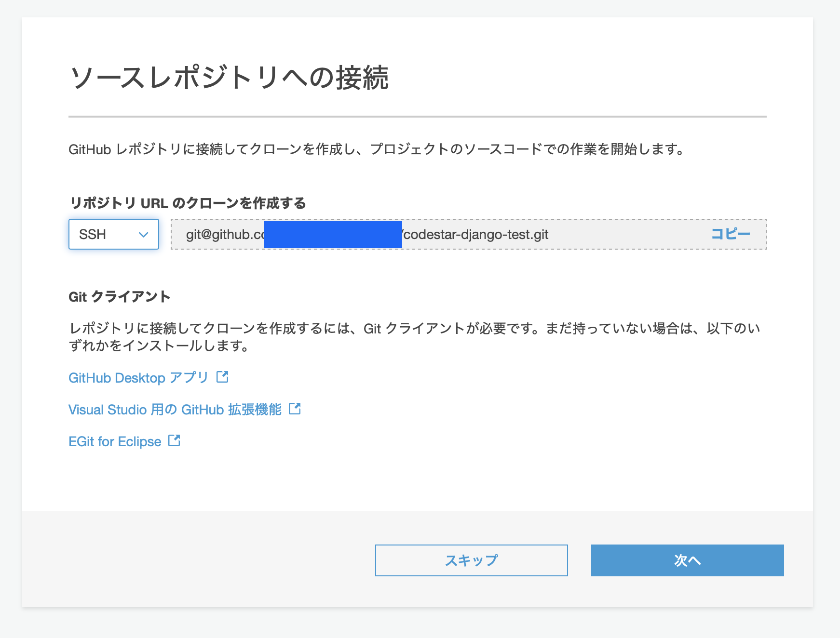Click the スキップ button
The width and height of the screenshot is (840, 638).
click(x=471, y=560)
